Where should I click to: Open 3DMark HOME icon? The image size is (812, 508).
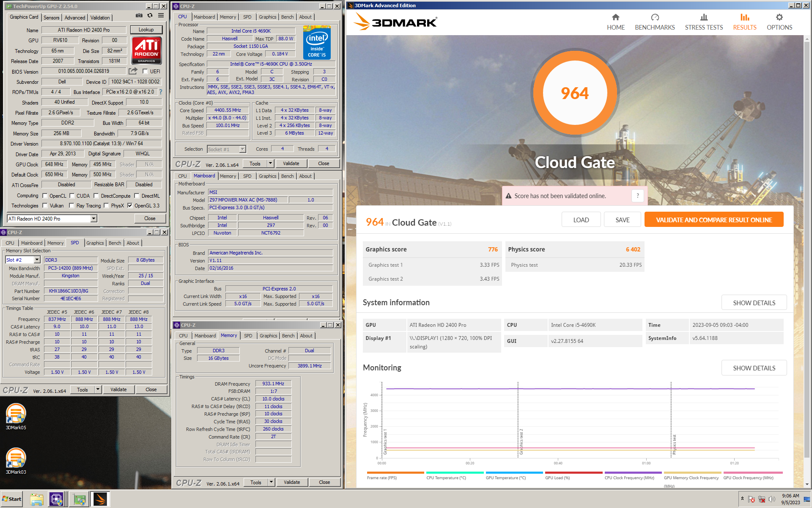[615, 17]
